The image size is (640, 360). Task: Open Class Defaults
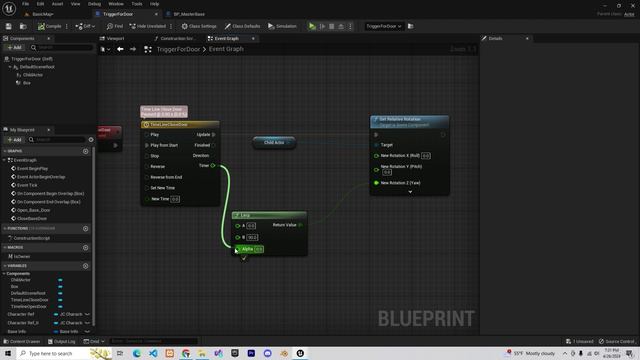pos(242,26)
